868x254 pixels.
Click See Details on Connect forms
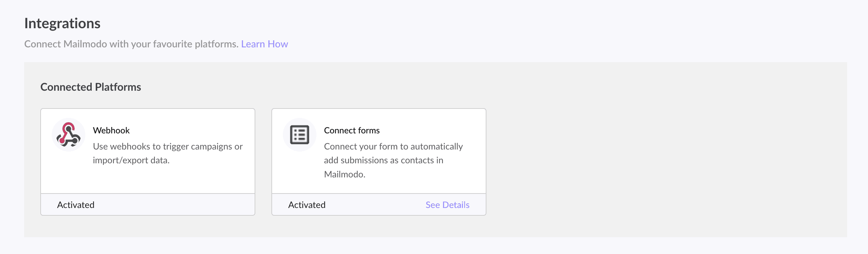point(447,205)
